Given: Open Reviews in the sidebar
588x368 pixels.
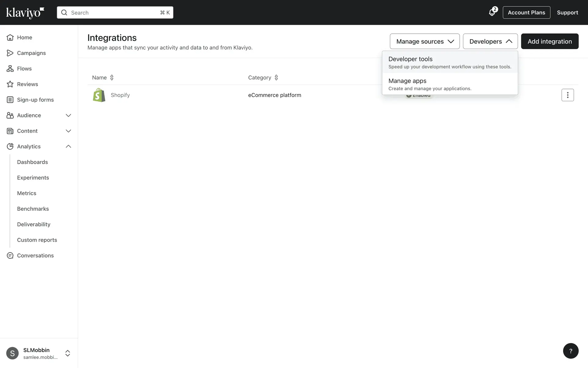Looking at the screenshot, I should 27,84.
